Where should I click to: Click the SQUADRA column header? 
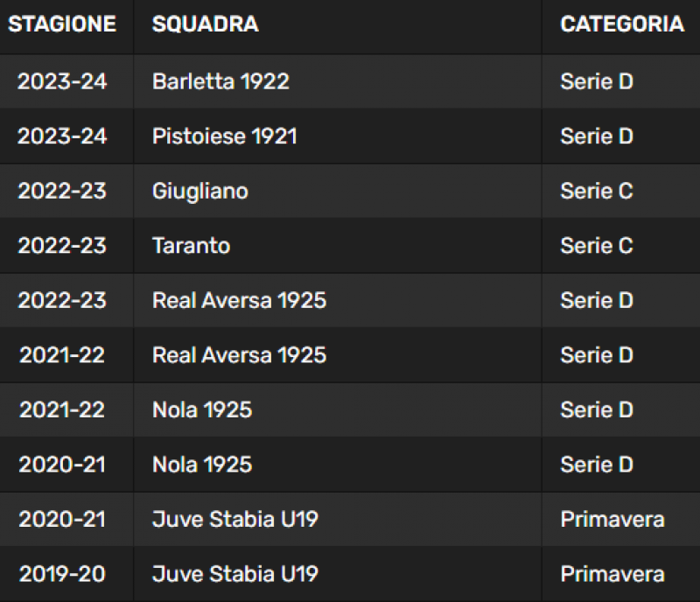[205, 24]
